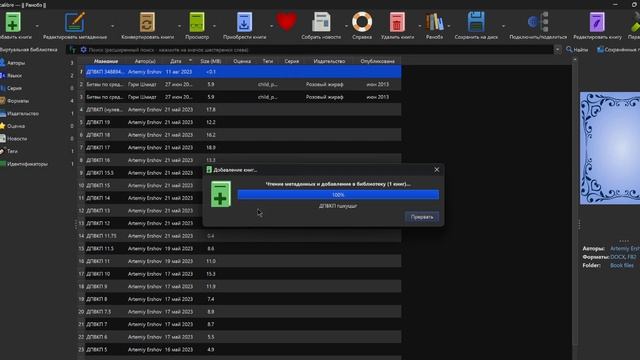This screenshot has width=640, height=360.
Task: Click Connect/share (Подключить/поделиться) icon
Action: point(538,22)
